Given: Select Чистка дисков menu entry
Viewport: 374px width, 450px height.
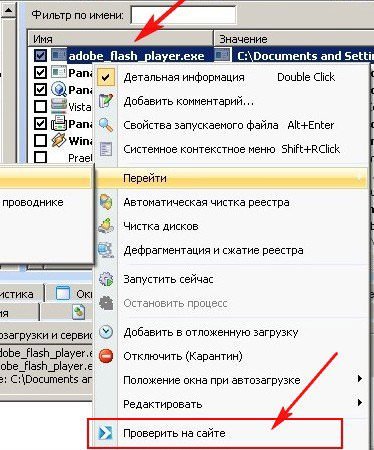Looking at the screenshot, I should coord(232,226).
